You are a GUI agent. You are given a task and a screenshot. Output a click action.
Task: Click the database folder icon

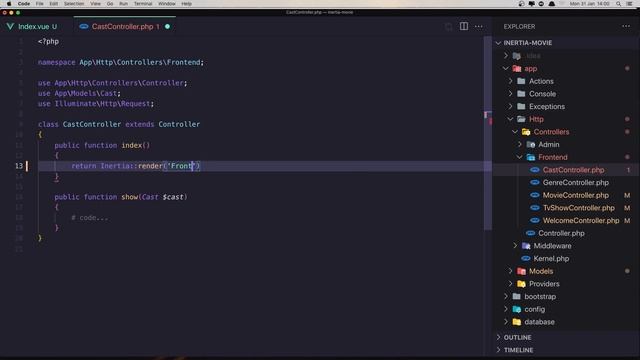[517, 322]
